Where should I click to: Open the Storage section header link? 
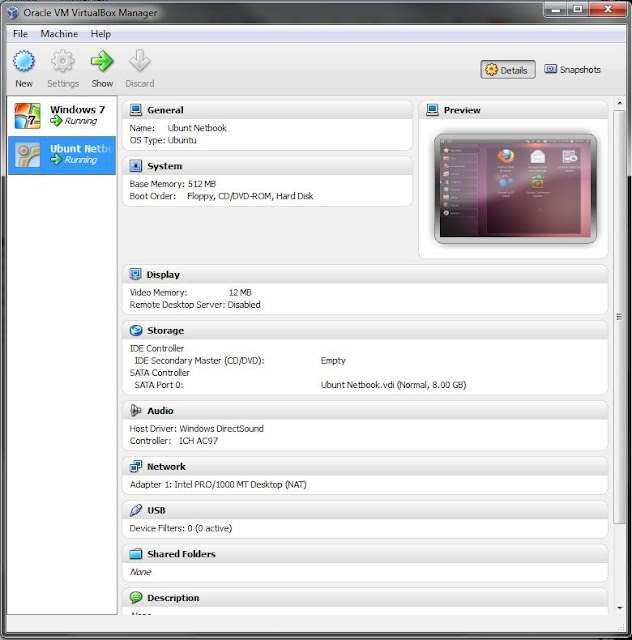tap(165, 331)
